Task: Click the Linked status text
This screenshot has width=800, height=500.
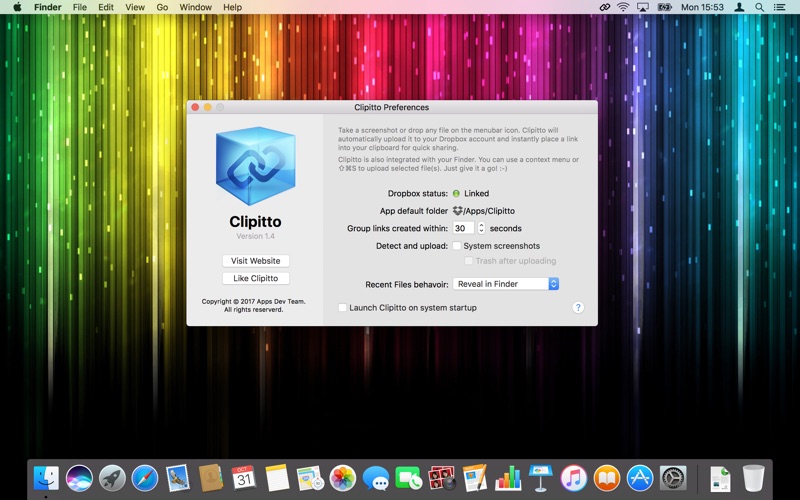Action: pos(477,193)
